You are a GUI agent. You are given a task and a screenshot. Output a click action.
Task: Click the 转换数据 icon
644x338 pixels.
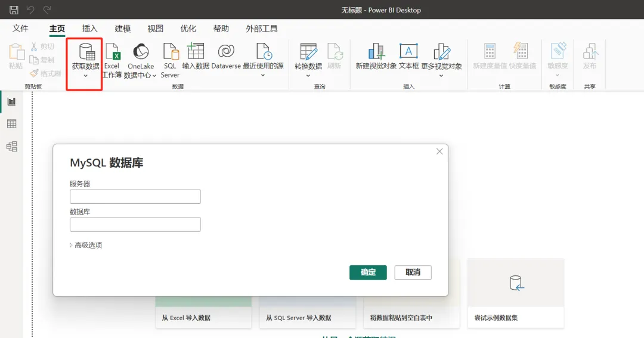pos(308,51)
